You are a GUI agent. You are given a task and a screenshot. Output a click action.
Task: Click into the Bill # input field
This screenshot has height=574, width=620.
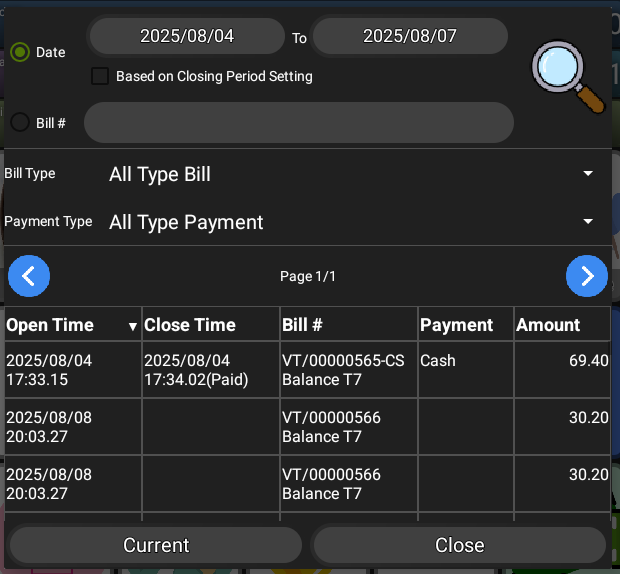point(298,123)
